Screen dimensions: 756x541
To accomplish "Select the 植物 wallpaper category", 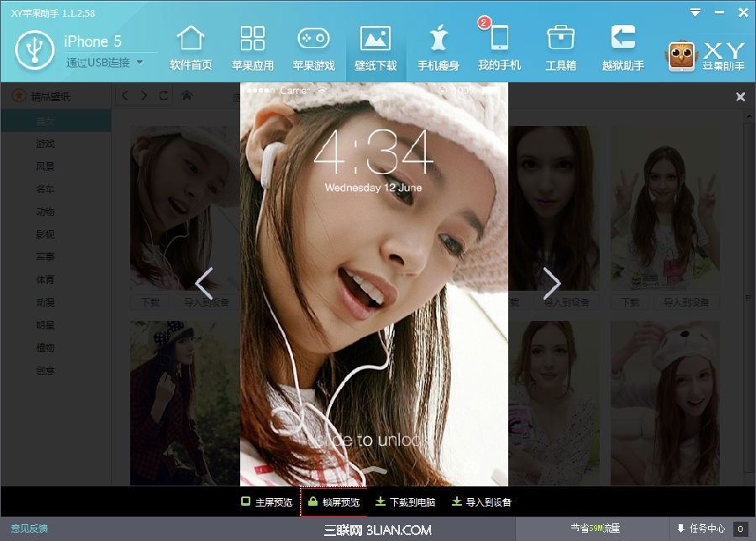I will [x=45, y=348].
